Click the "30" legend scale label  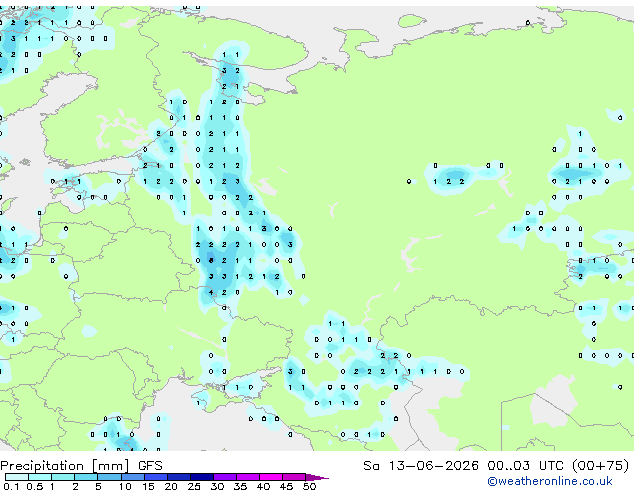coord(217,486)
